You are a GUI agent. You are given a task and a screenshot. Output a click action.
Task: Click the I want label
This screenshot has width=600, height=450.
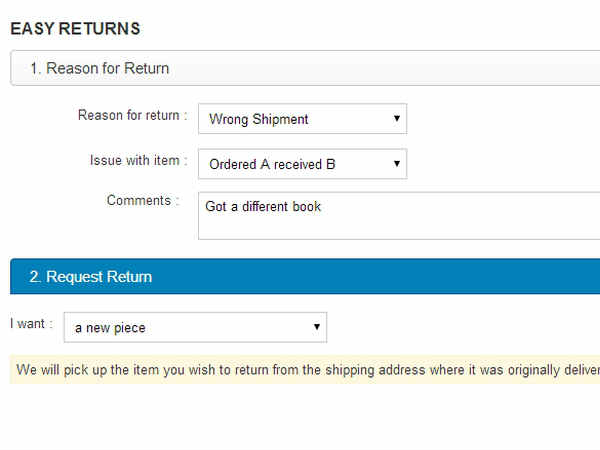pos(31,324)
